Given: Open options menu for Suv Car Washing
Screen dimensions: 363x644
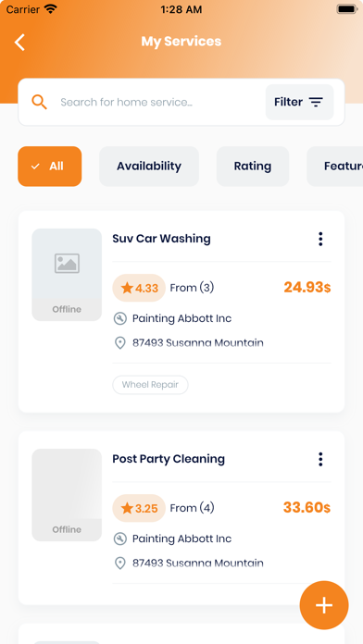Looking at the screenshot, I should pyautogui.click(x=320, y=239).
